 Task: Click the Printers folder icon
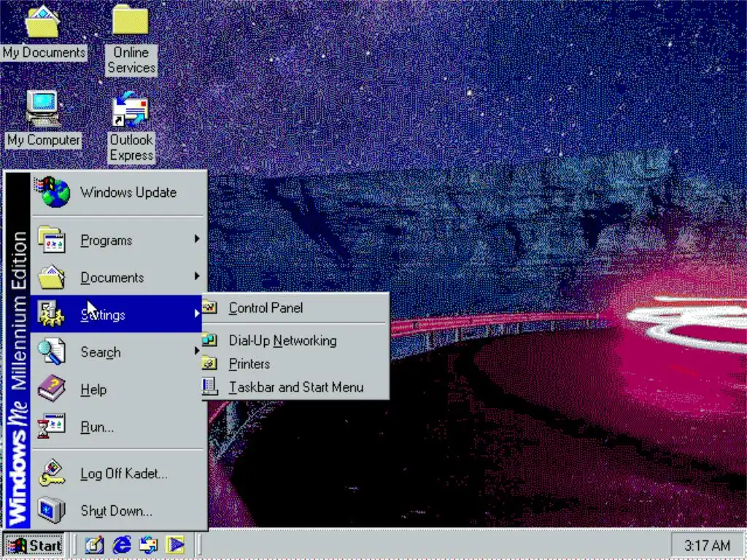click(209, 364)
